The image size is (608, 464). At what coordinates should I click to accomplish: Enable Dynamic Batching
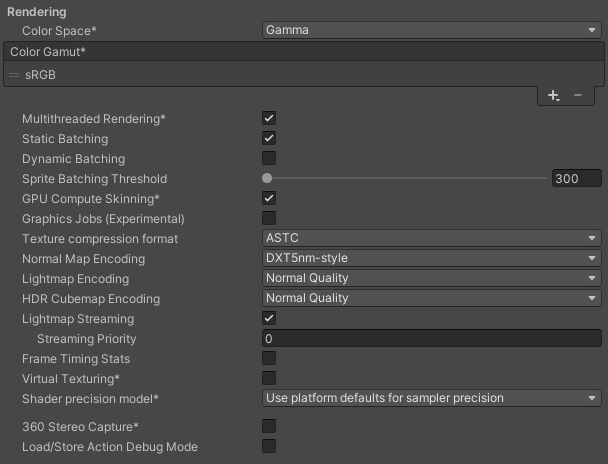tap(269, 159)
